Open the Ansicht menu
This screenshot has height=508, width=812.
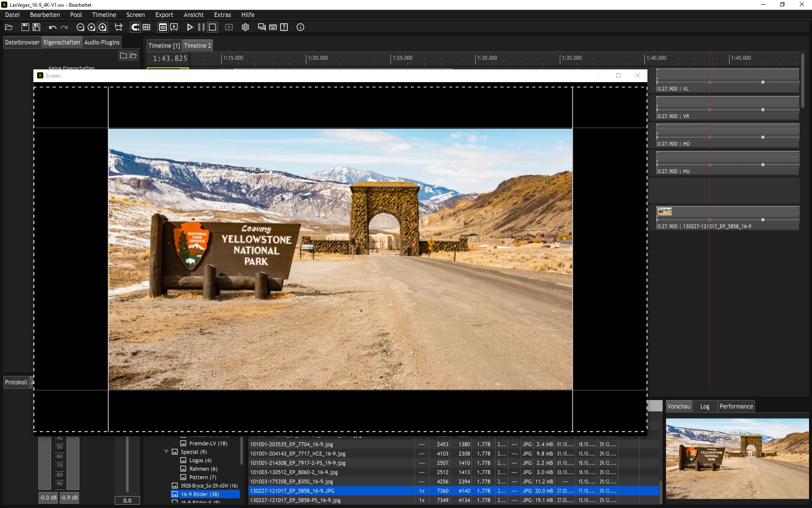click(x=193, y=15)
